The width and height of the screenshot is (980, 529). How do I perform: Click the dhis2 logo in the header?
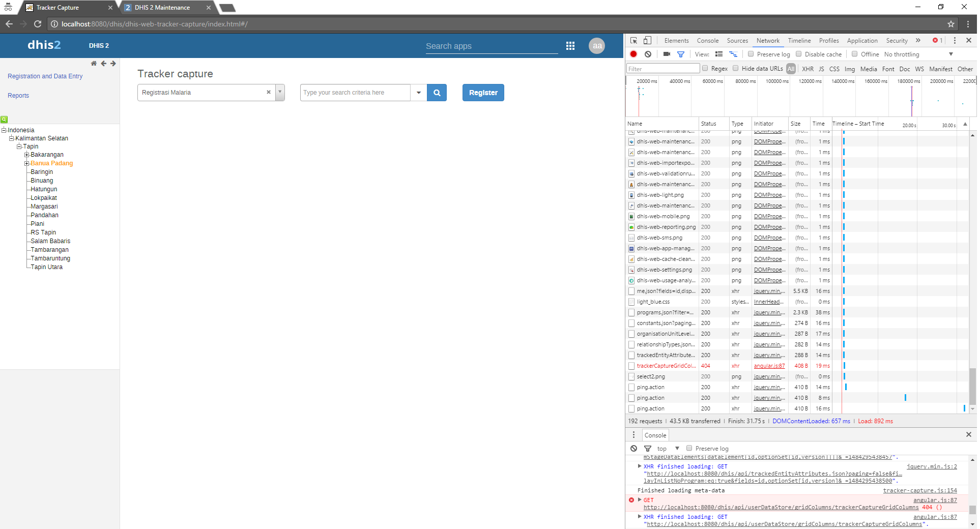44,45
